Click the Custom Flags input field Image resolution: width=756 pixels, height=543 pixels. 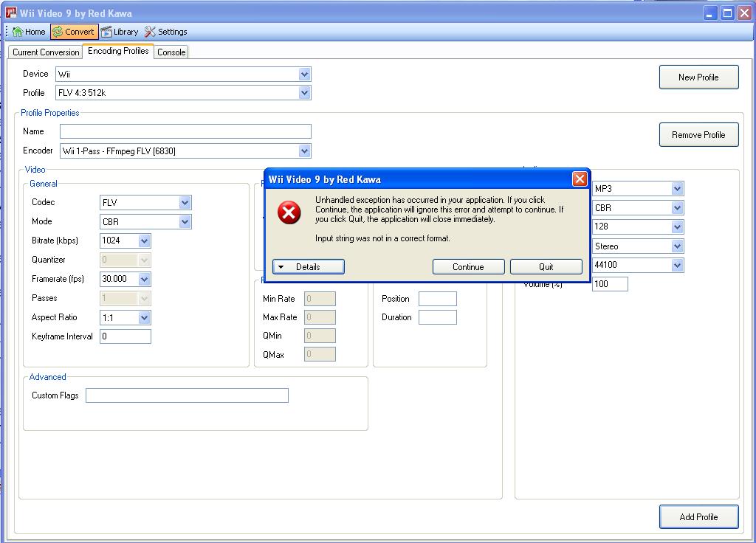tap(187, 395)
